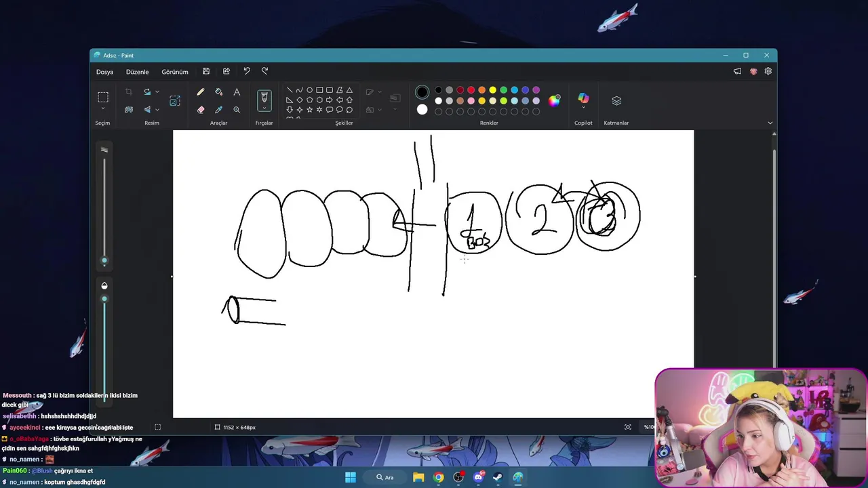
Task: Open the Katmanlar layers panel
Action: click(616, 100)
